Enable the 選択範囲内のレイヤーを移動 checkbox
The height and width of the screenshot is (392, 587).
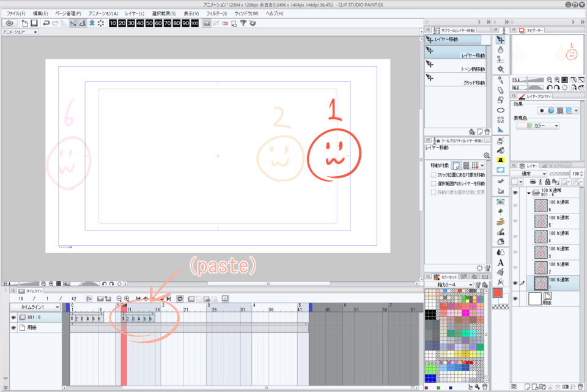434,183
